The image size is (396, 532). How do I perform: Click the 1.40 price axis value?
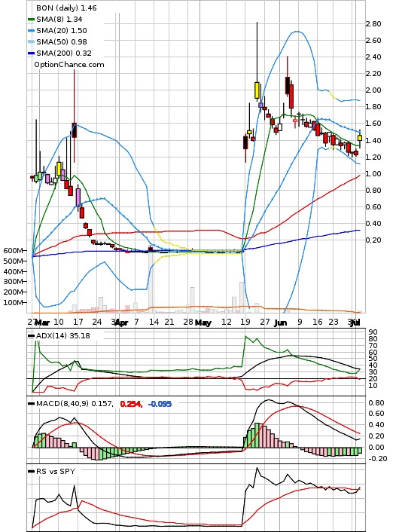click(373, 140)
